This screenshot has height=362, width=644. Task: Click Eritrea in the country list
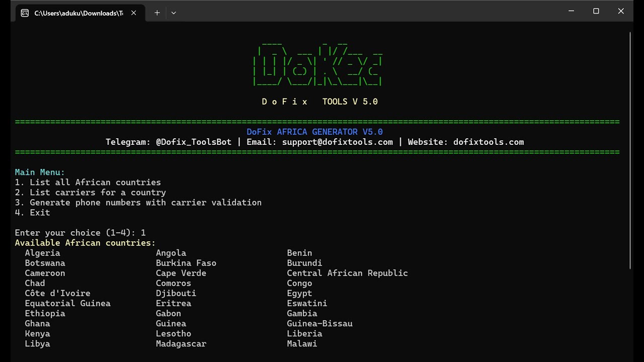click(174, 303)
